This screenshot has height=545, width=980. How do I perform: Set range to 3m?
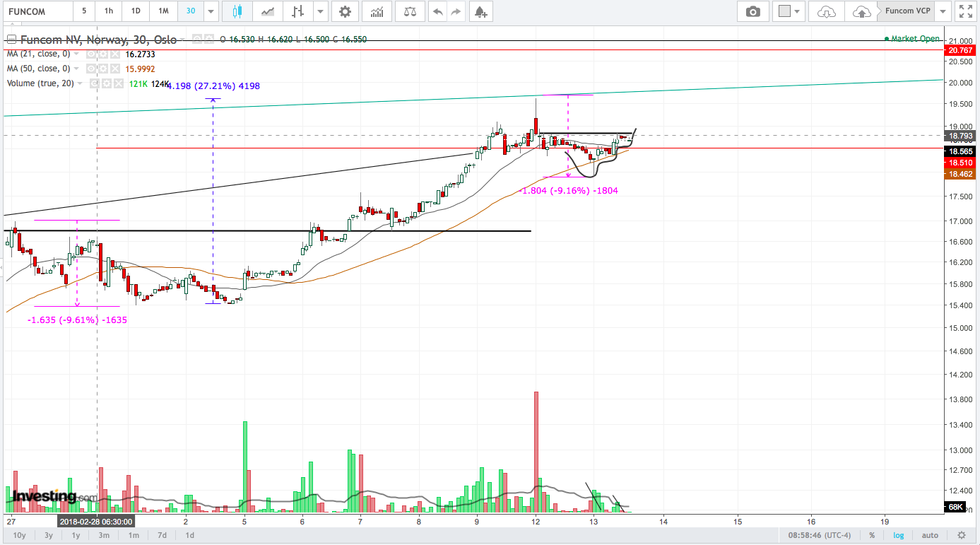(x=104, y=535)
